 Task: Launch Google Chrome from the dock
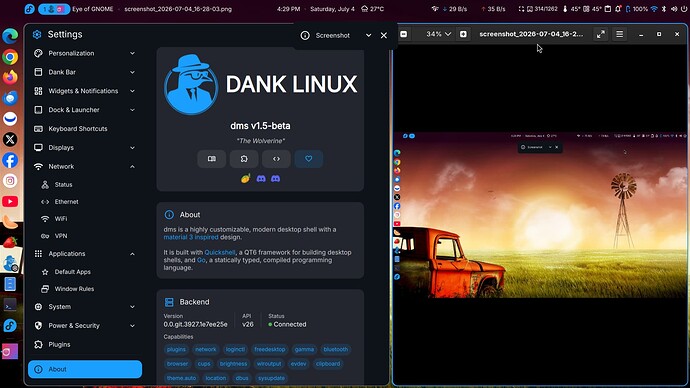[x=10, y=57]
